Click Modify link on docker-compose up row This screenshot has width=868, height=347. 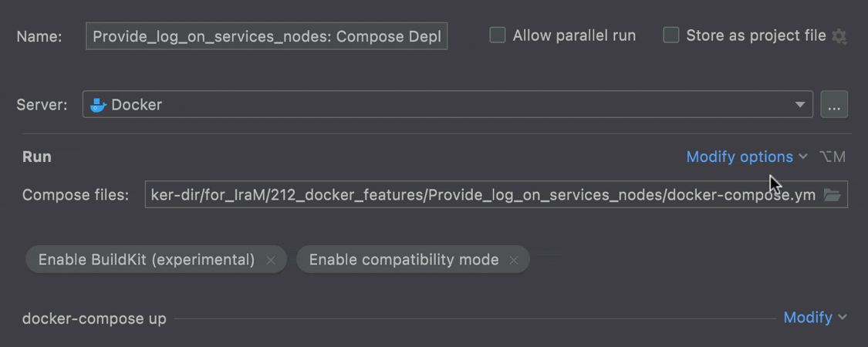click(808, 318)
